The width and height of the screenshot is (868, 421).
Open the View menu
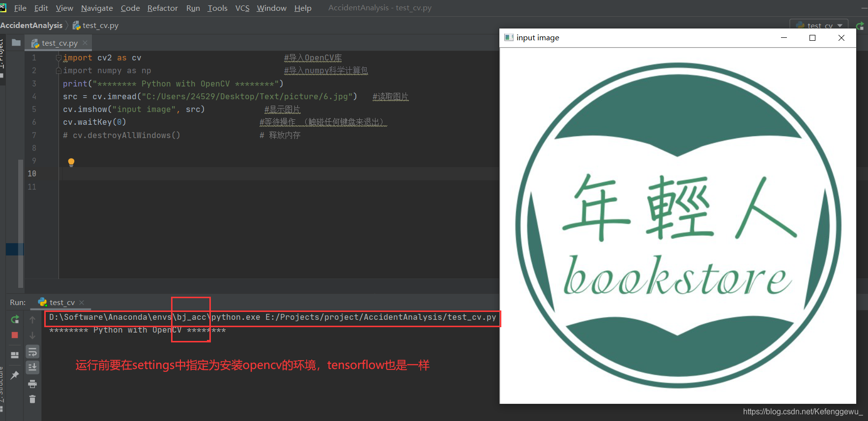(x=64, y=8)
